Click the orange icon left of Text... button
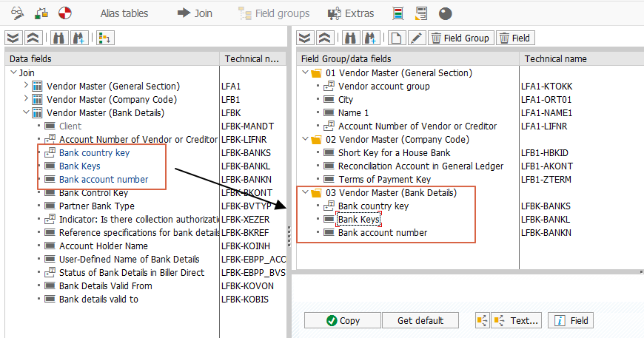This screenshot has width=644, height=338. tap(483, 320)
